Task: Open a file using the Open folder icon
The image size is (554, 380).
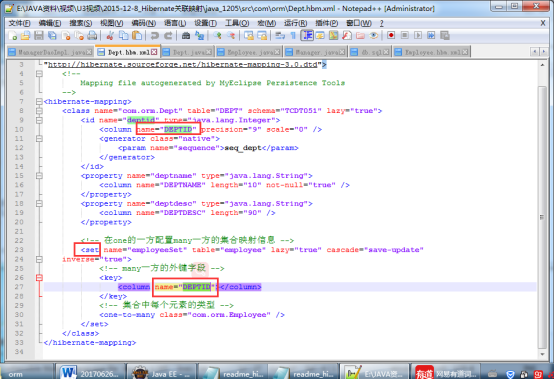Action: pos(25,35)
